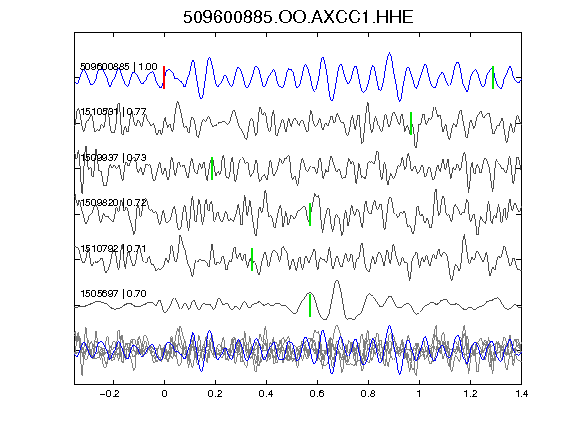
Task: Click the trace label 1509820 | 0.72
Action: (114, 203)
